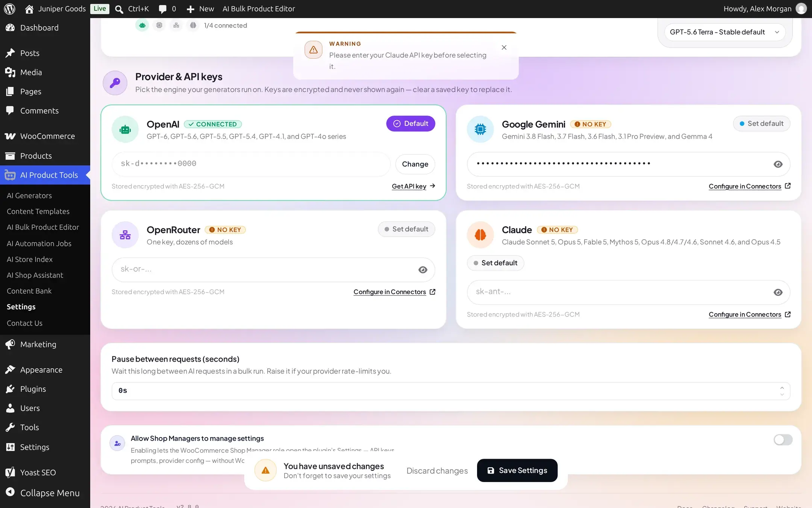Dismiss the Claude API key warning
The width and height of the screenshot is (812, 508).
[x=504, y=47]
